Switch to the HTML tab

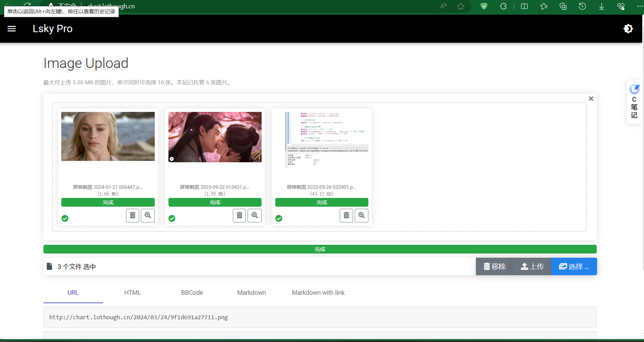coord(132,293)
